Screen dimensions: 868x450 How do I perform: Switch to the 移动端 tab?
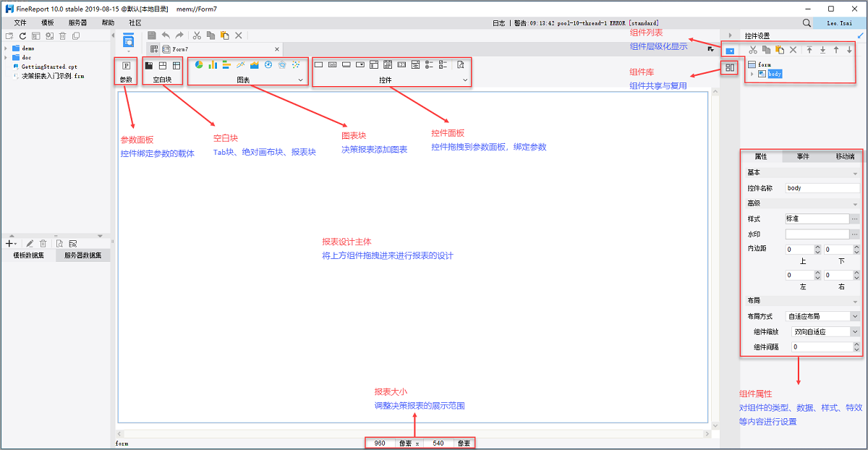point(843,156)
